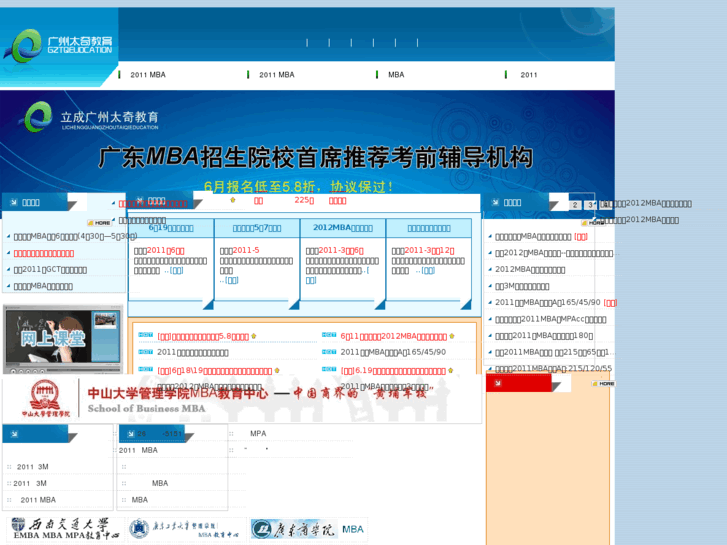Click the red '2011-3' date ending in '12' in the fourth card
727x545 pixels.
click(429, 250)
